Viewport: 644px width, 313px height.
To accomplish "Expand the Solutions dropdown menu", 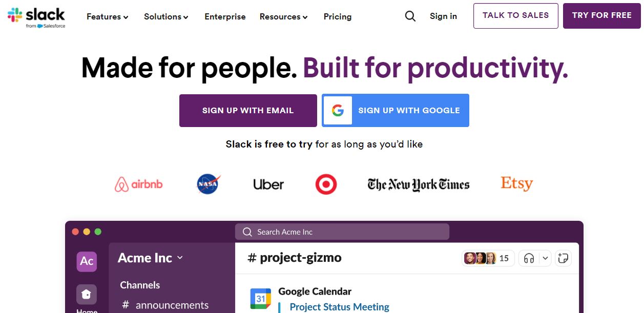I will (x=166, y=17).
